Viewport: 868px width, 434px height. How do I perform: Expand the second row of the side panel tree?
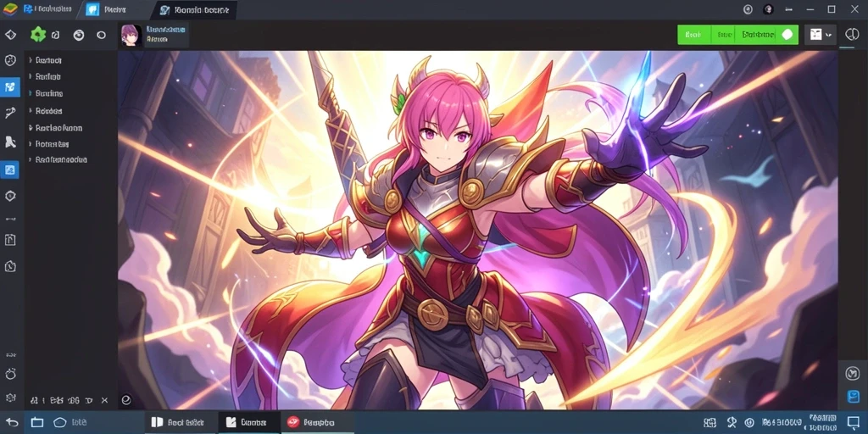(30, 77)
